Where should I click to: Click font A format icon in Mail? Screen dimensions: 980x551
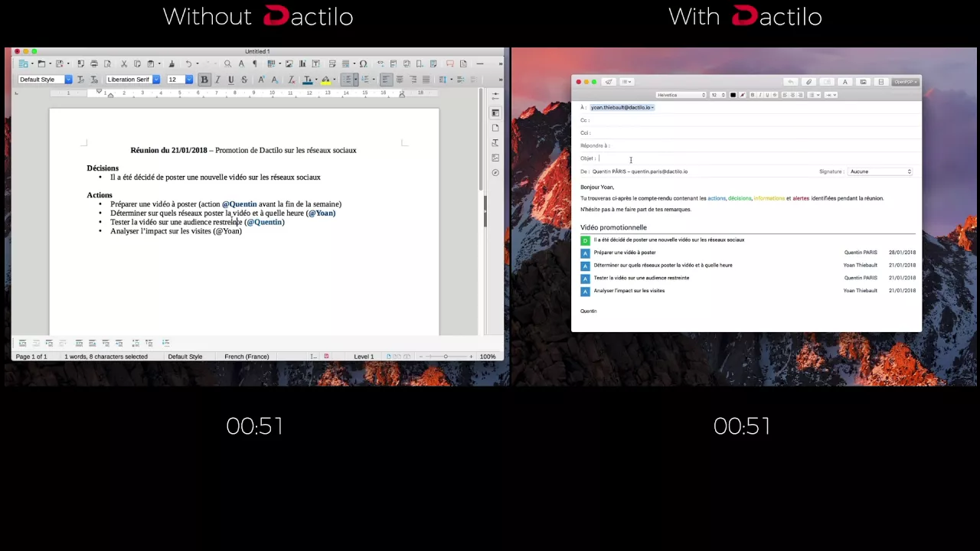[x=844, y=82]
